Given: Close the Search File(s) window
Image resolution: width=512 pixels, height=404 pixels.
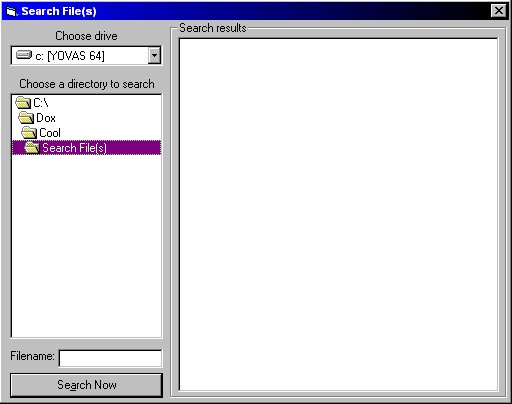Looking at the screenshot, I should click(x=499, y=11).
